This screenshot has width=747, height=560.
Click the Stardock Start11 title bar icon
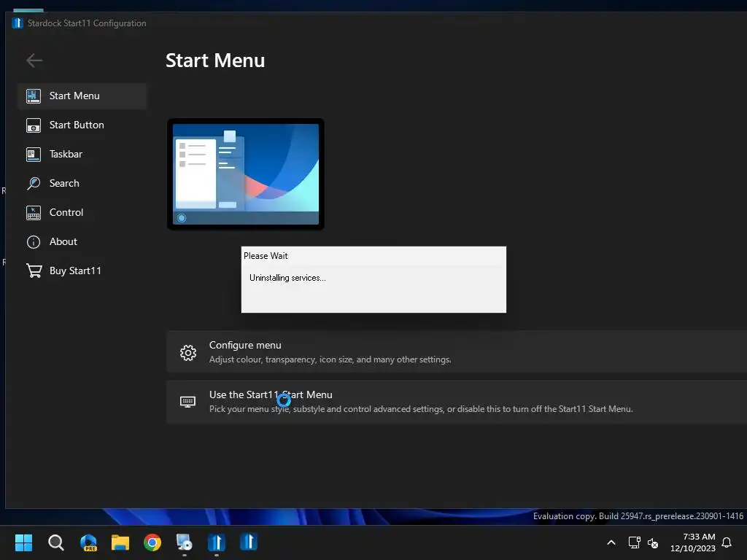pos(18,23)
